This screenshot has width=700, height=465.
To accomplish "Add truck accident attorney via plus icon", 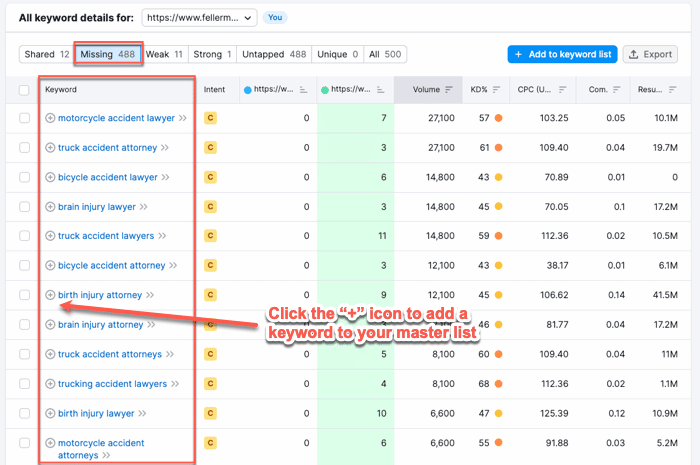I will tap(51, 148).
